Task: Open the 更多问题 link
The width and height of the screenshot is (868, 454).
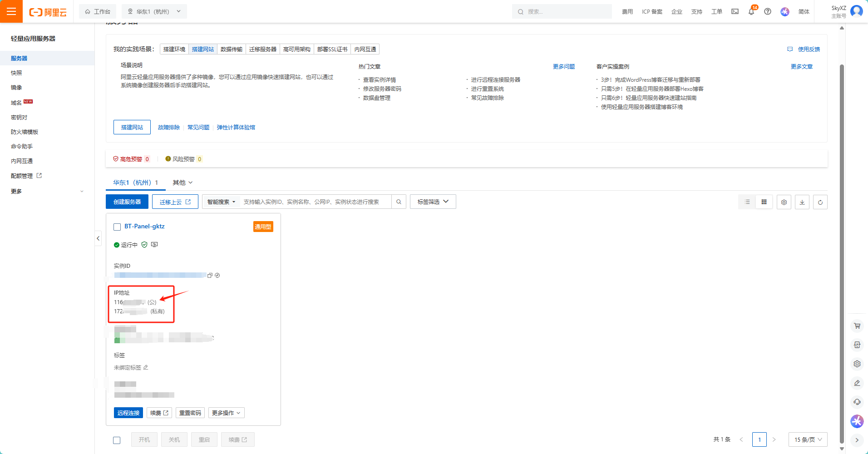Action: pyautogui.click(x=564, y=66)
